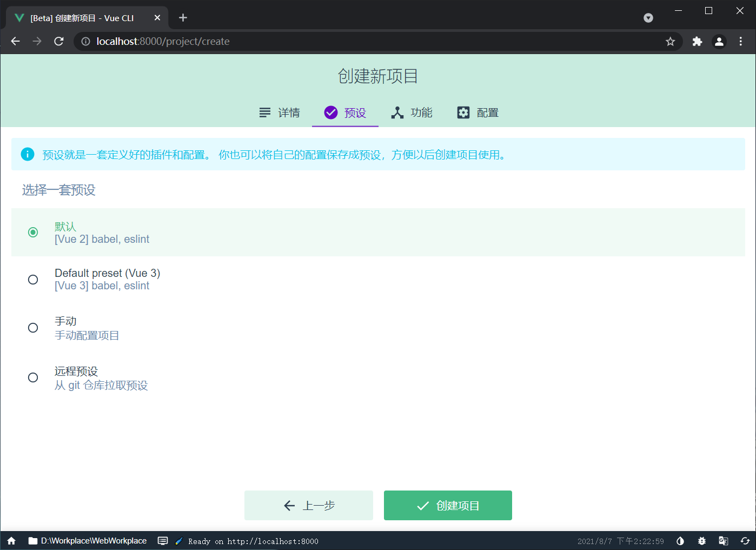This screenshot has width=756, height=550.
Task: Switch to the 功能 features tab
Action: [x=412, y=112]
